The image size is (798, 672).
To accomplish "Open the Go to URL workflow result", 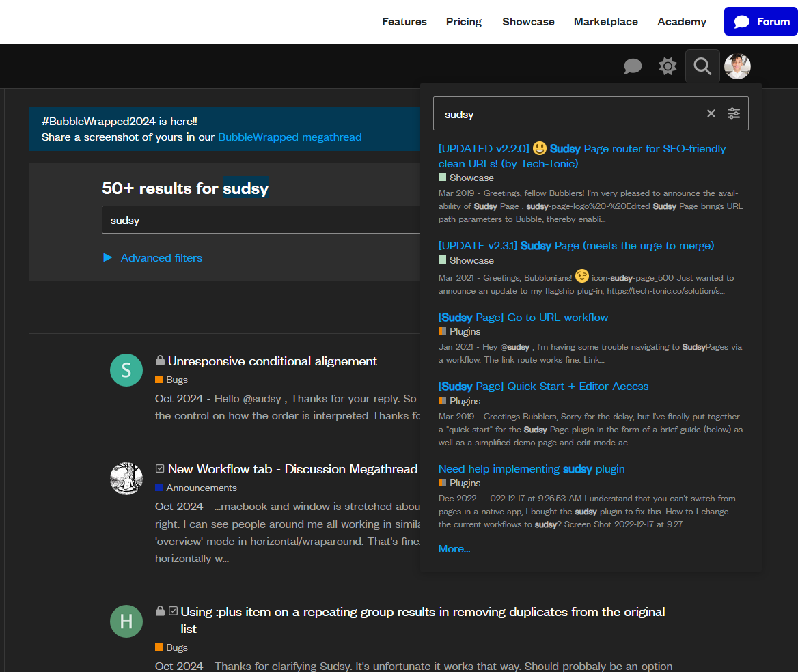I will pos(523,318).
